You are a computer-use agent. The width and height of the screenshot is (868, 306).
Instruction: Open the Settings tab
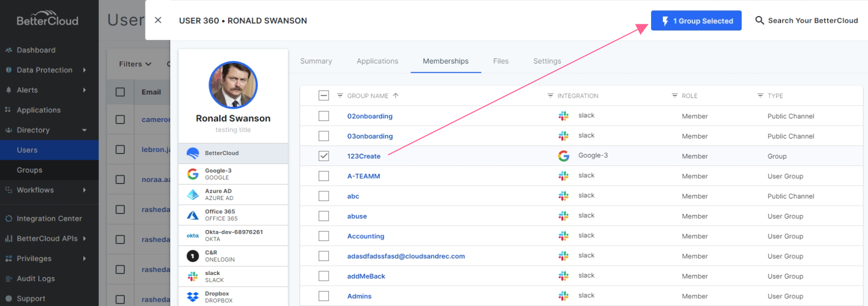pos(547,61)
